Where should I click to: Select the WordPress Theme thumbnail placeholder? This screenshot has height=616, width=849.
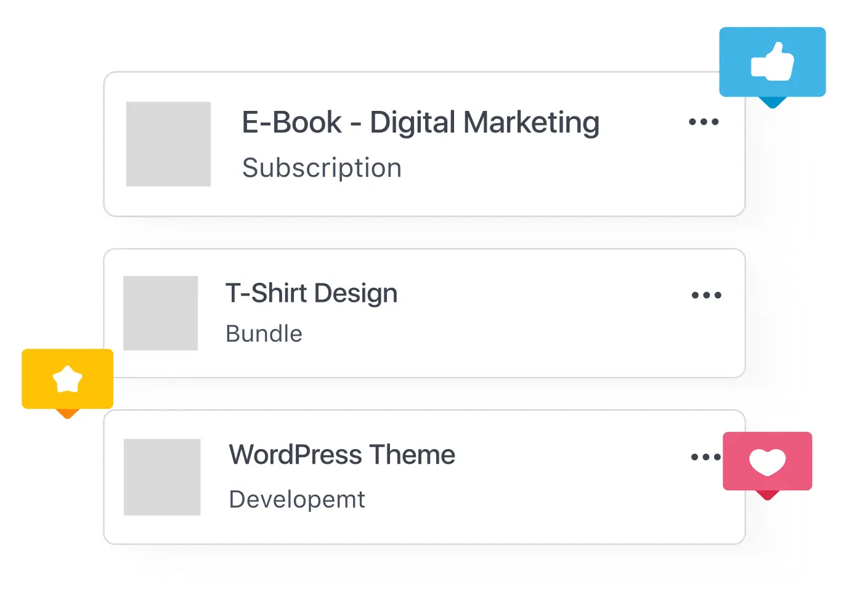tap(162, 477)
